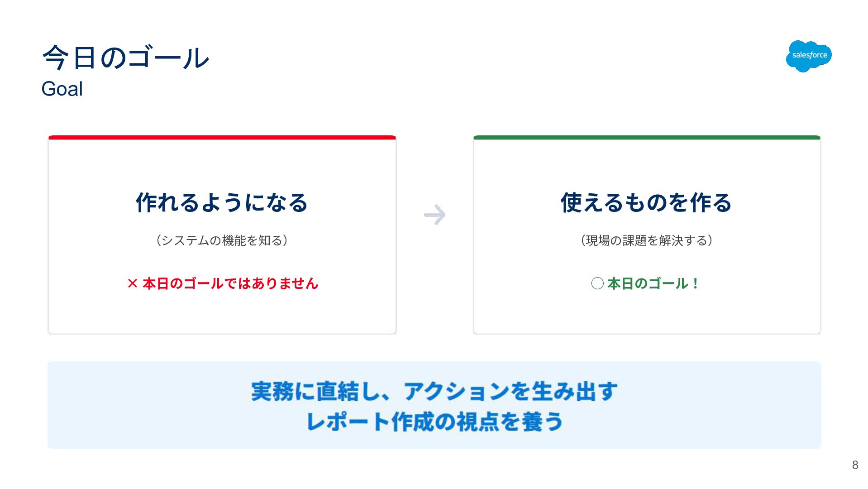Click the gray arrow between the cards
The width and height of the screenshot is (868, 489).
click(x=434, y=215)
